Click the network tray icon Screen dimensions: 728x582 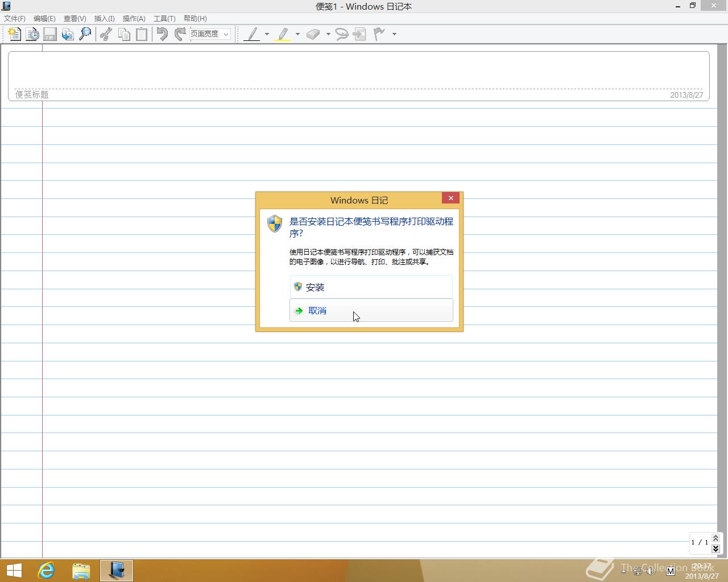click(638, 571)
